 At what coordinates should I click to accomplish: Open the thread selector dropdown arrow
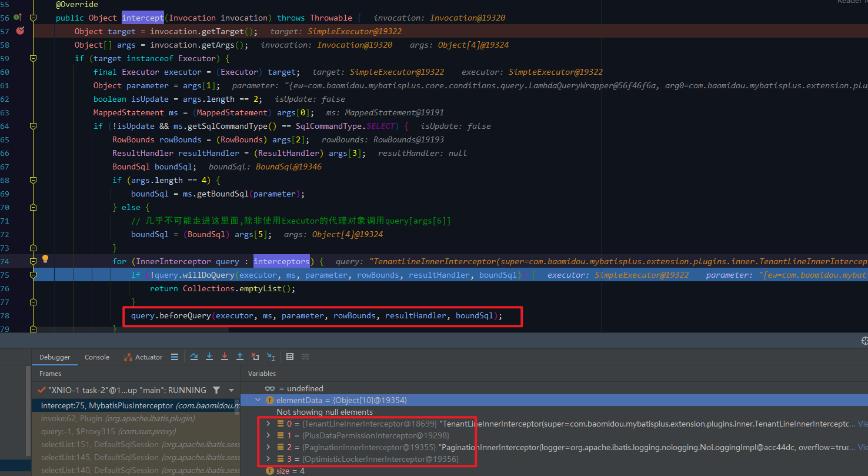(x=232, y=390)
